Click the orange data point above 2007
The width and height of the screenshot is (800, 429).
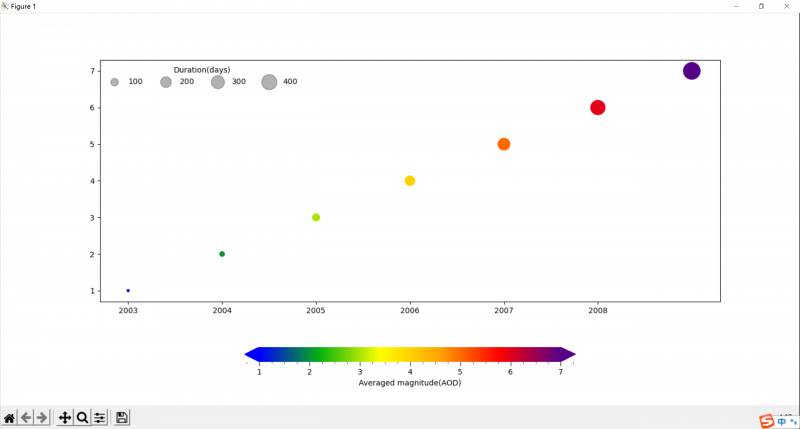[x=504, y=144]
